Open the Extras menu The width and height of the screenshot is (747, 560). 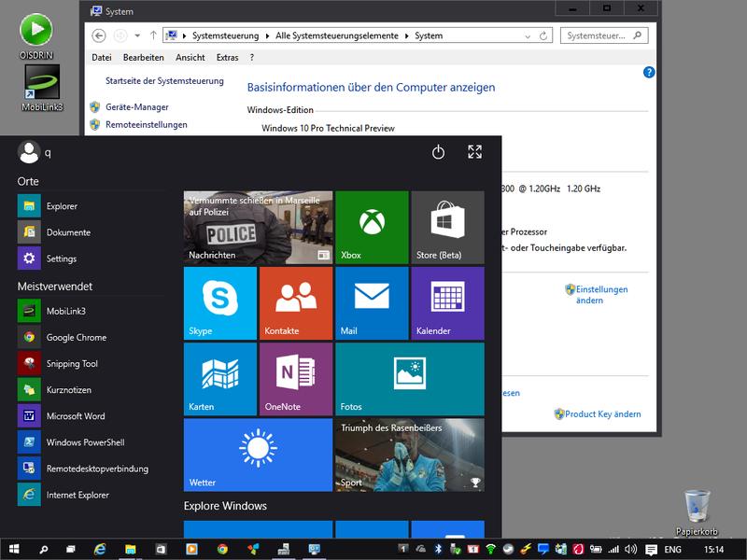[x=227, y=57]
